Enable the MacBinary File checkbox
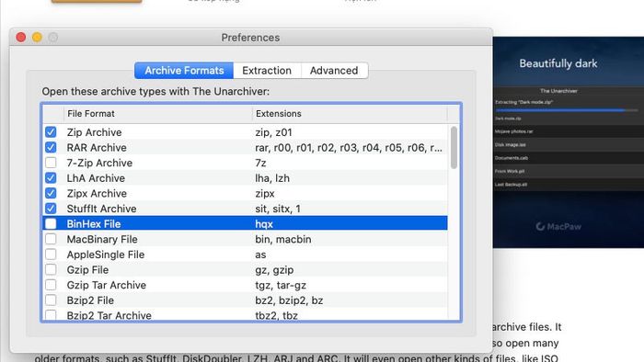 [x=51, y=239]
